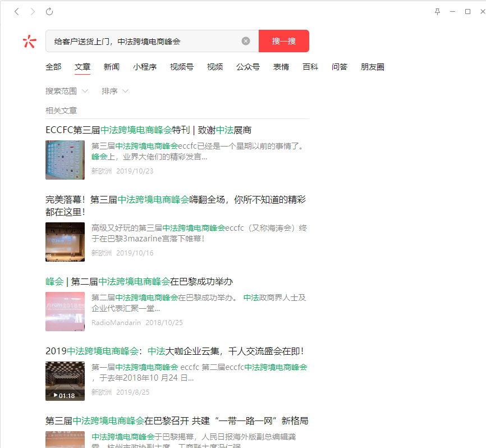Open article 完美落幕!第三届中法跨境电商峰会嗨翻全场
This screenshot has width=486, height=448.
tap(176, 205)
